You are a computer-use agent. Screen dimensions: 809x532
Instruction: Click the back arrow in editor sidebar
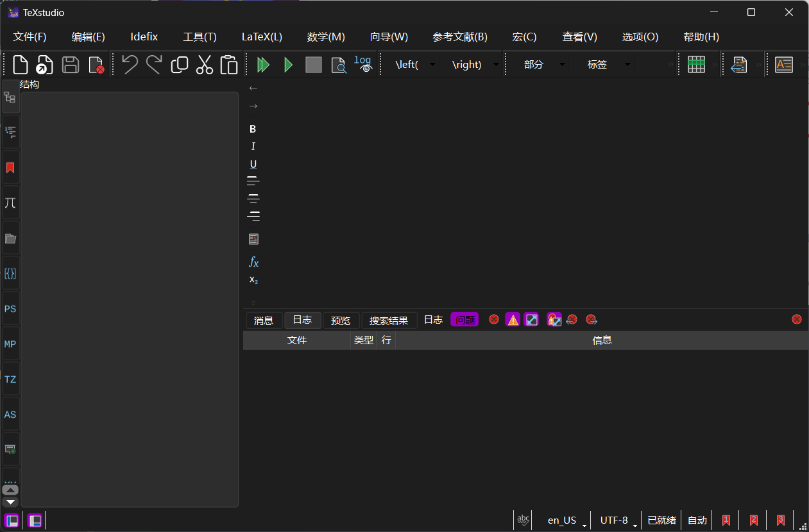[253, 88]
